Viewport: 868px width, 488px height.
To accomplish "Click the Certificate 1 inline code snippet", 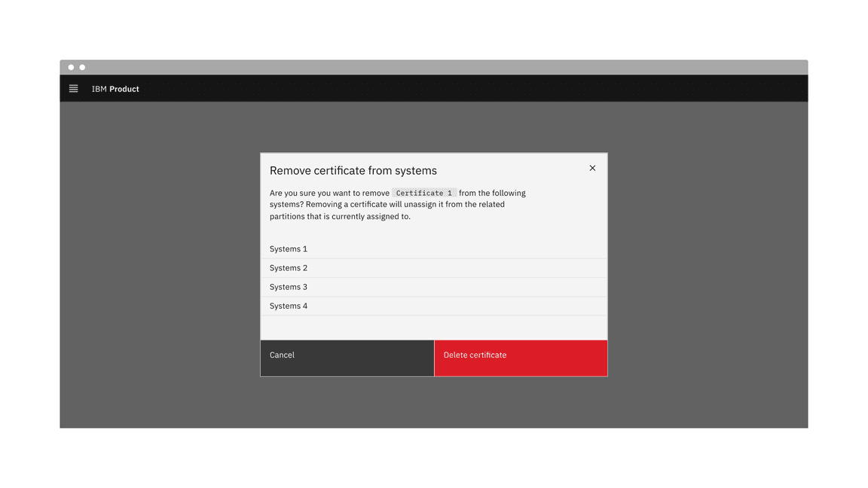I will click(424, 193).
